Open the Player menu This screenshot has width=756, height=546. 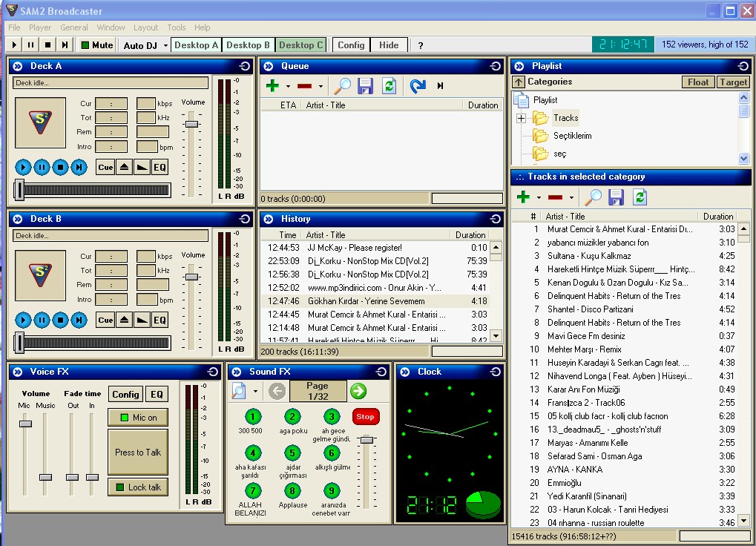[x=40, y=27]
